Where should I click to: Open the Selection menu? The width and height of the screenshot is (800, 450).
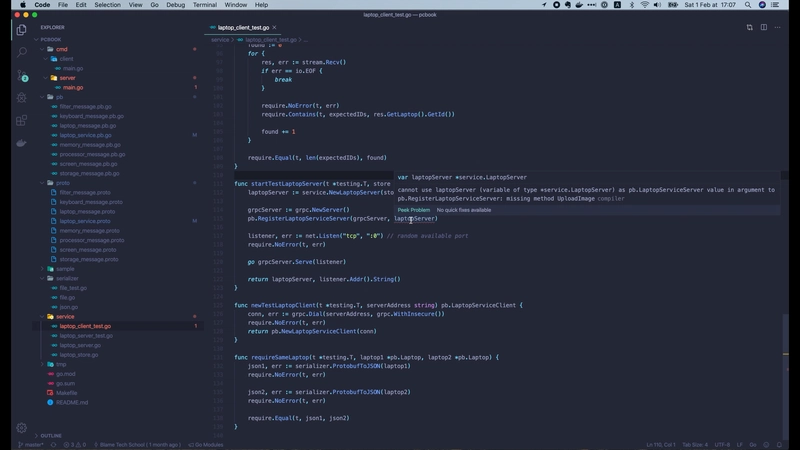(107, 5)
